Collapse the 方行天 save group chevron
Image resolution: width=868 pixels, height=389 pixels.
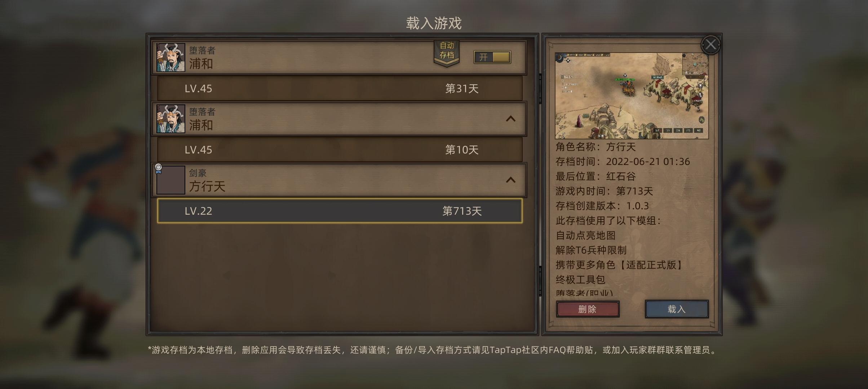tap(510, 180)
